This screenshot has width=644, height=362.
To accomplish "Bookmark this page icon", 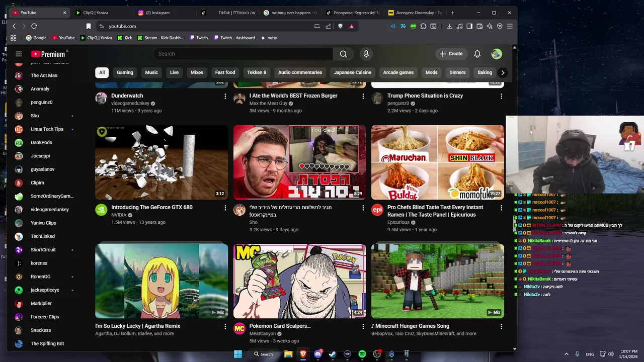I will [89, 26].
